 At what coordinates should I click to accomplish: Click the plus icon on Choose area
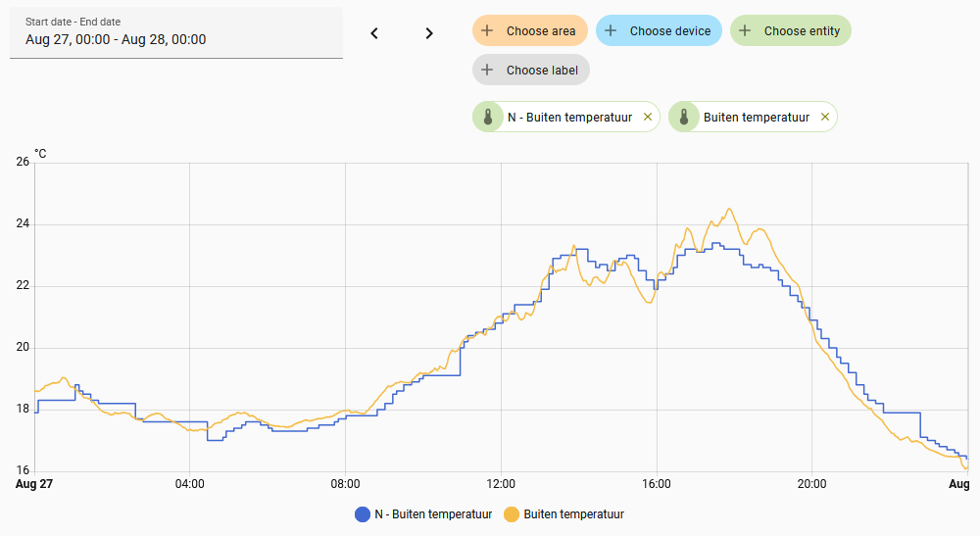[487, 31]
